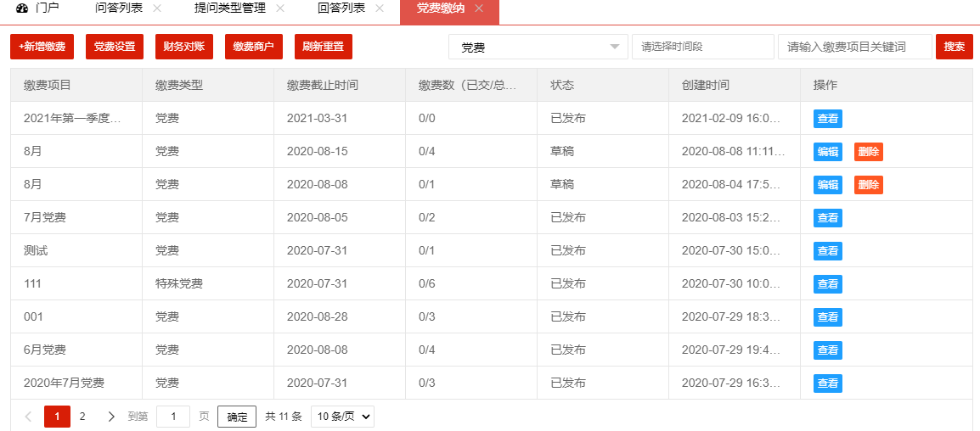
Task: Click the 财务对账 button
Action: click(x=184, y=48)
